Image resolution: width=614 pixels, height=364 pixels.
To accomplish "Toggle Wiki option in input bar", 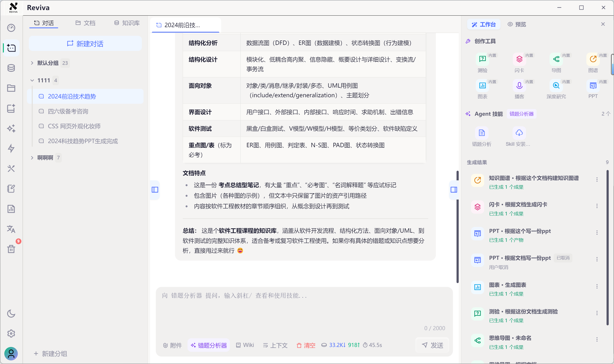I will pos(245,345).
